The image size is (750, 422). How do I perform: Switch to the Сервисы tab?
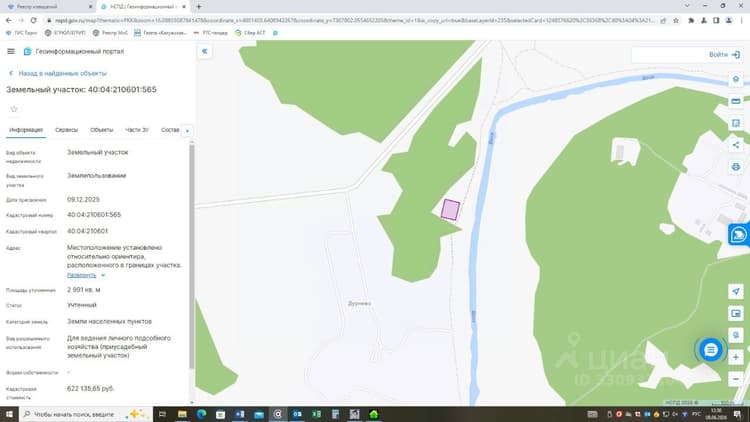[x=66, y=130]
